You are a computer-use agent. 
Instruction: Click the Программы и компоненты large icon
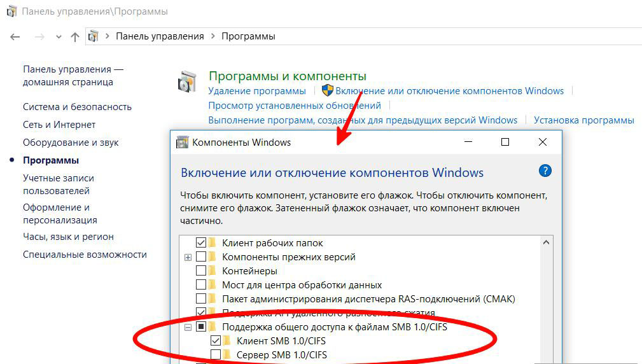[188, 81]
